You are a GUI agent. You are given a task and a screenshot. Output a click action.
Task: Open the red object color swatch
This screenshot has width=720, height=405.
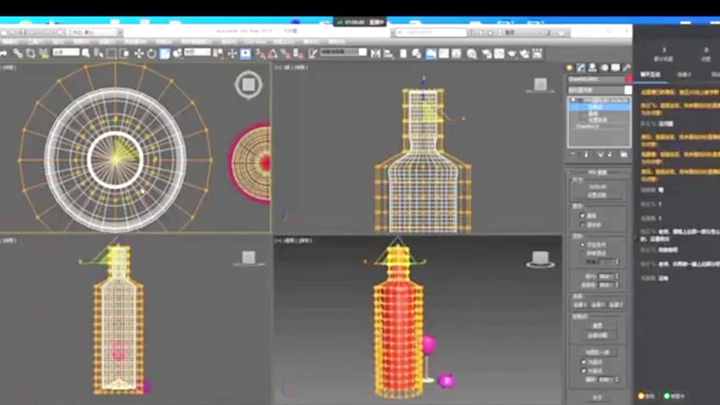(628, 79)
